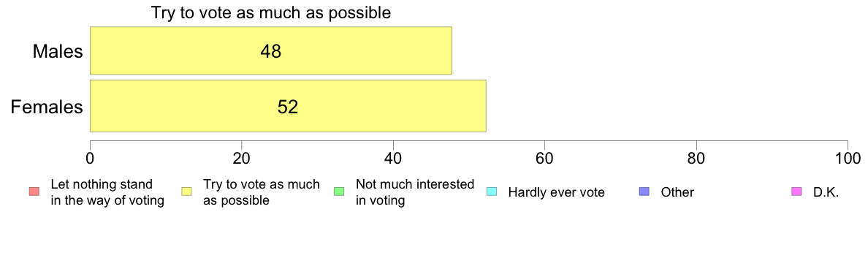Click the Hardly ever vote legend text

click(556, 193)
